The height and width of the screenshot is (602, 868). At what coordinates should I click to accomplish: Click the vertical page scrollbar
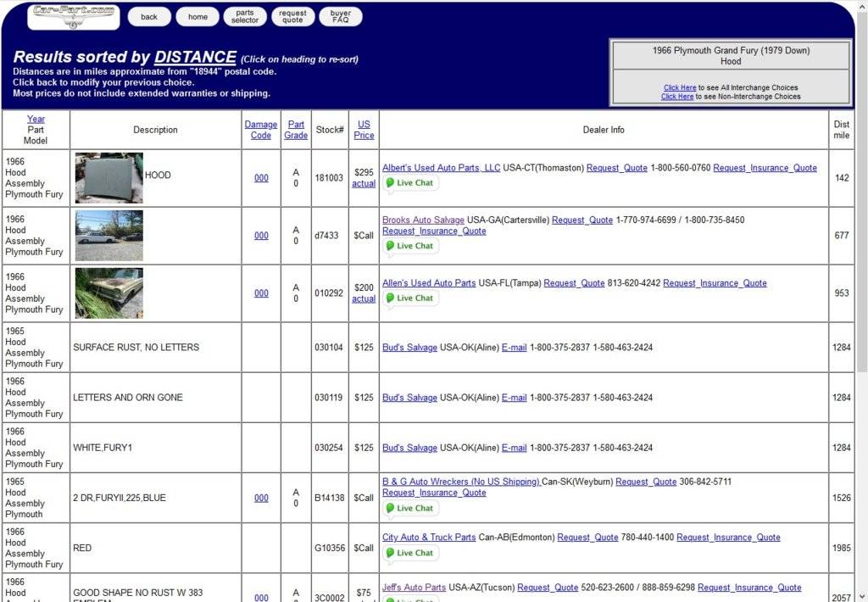coord(861,254)
